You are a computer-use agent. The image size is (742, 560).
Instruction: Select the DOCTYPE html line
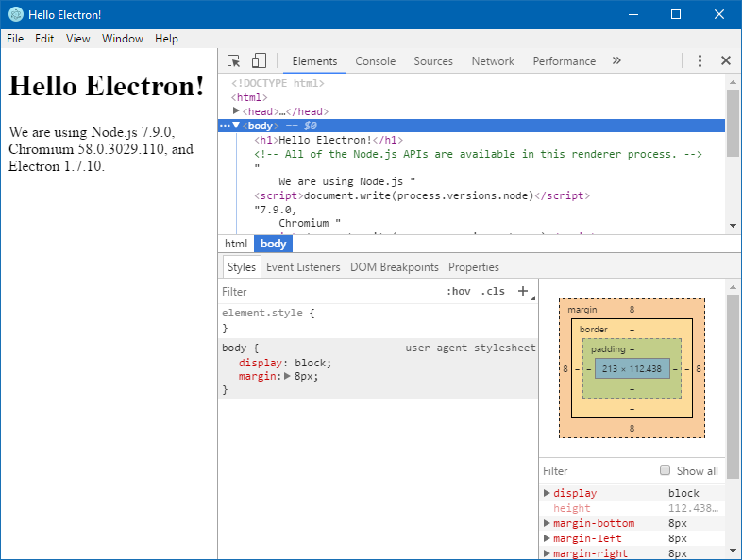click(x=278, y=83)
